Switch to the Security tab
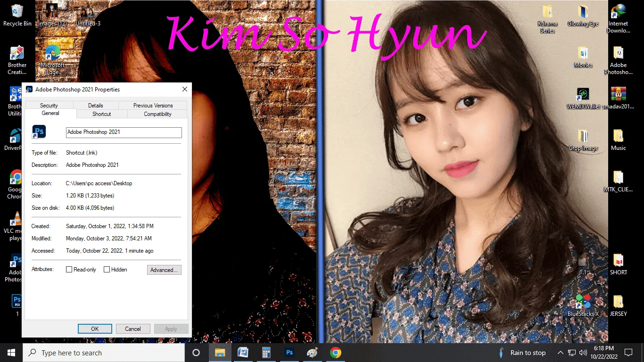The height and width of the screenshot is (362, 644). click(x=49, y=106)
